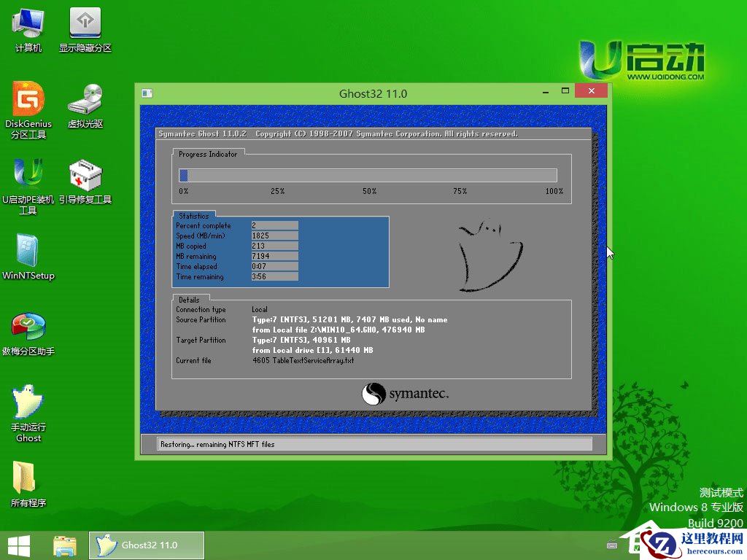747x560 pixels.
Task: Open the 所有程序 folder
Action: 28,481
